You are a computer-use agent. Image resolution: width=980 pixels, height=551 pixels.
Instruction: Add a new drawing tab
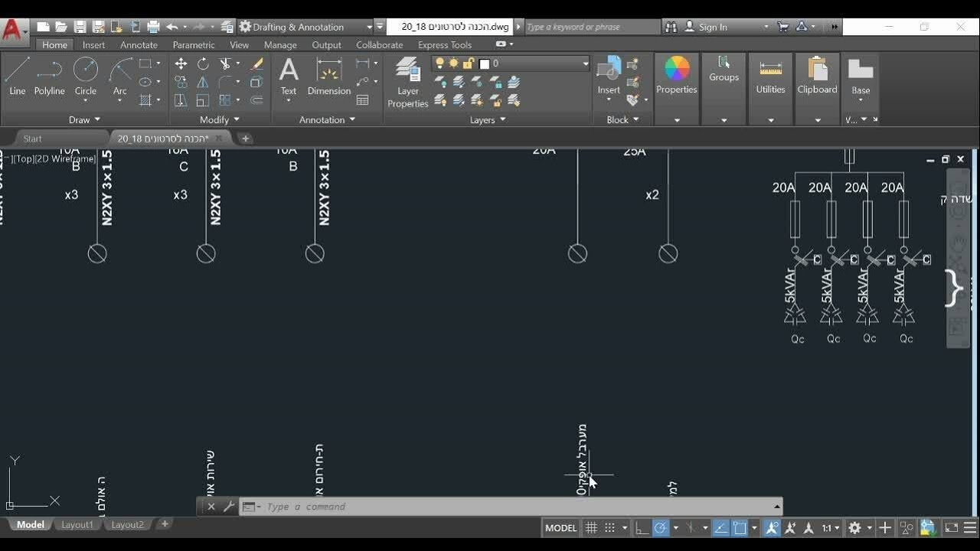pos(245,139)
